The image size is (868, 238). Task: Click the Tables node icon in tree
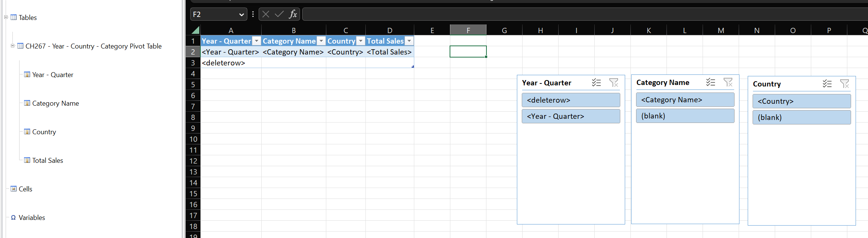tap(14, 17)
